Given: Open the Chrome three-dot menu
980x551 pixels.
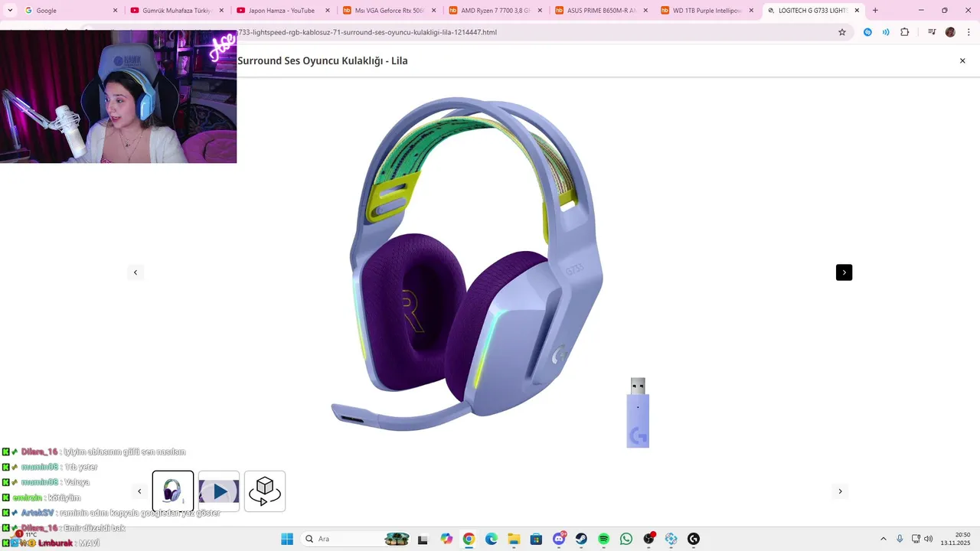Looking at the screenshot, I should [969, 32].
